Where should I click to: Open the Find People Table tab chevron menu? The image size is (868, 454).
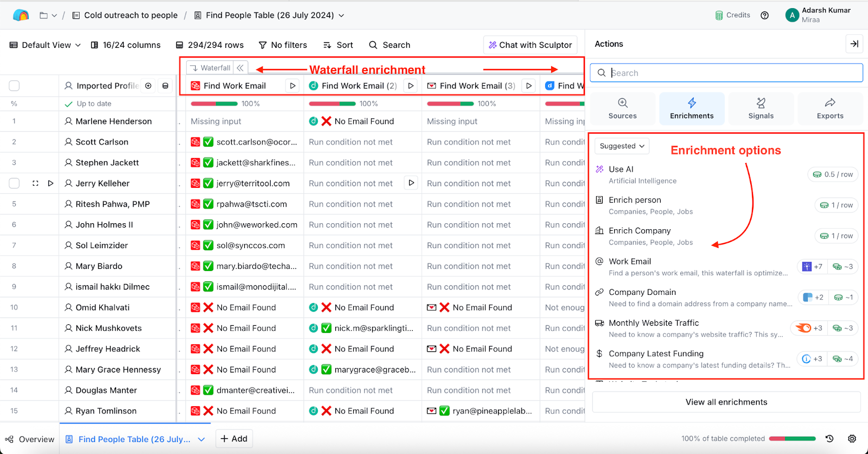(x=201, y=439)
